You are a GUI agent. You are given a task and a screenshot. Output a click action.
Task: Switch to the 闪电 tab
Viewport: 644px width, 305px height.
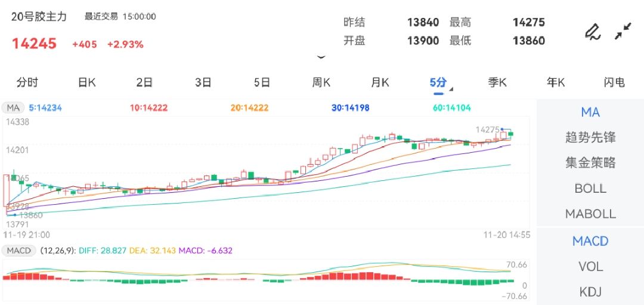point(614,82)
